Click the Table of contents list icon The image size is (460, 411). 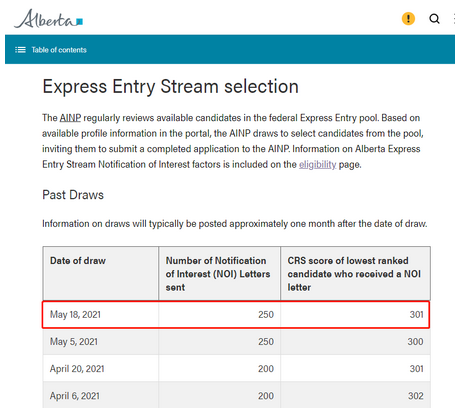(20, 50)
